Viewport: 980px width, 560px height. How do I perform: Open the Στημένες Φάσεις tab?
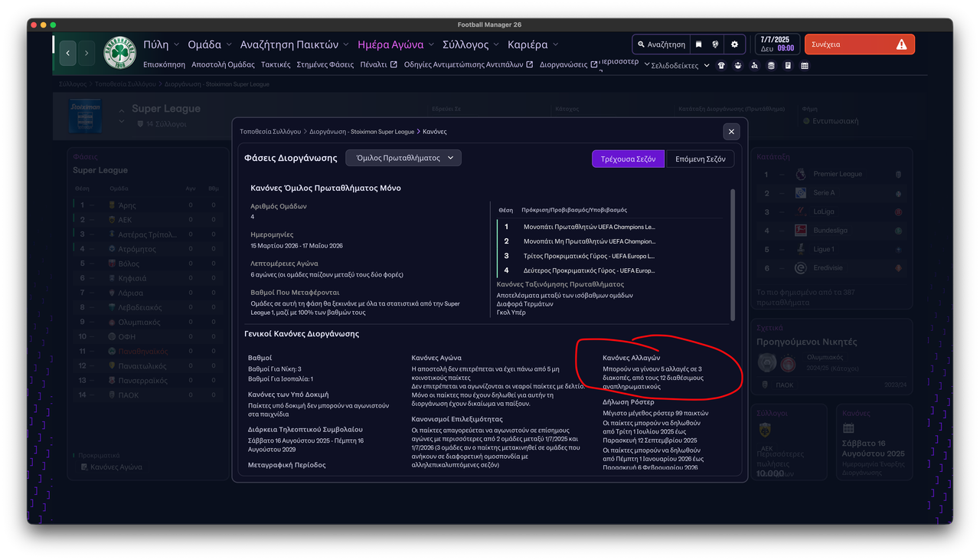point(325,65)
